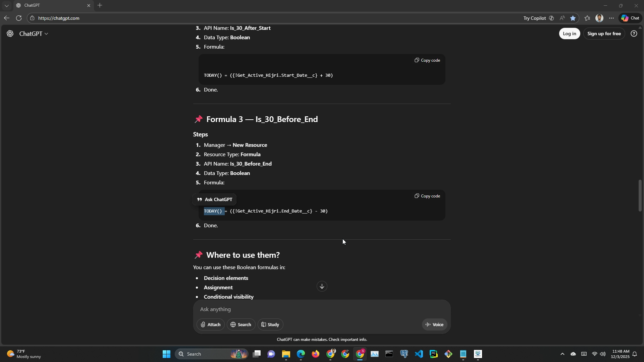This screenshot has width=644, height=362.
Task: Copy code of Is_30_Before_End formula
Action: (427, 196)
